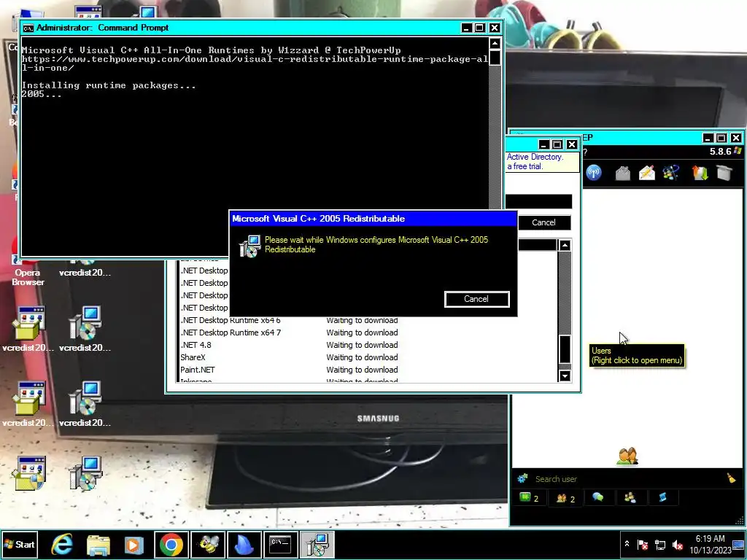Launch Internet Explorer from taskbar

pyautogui.click(x=62, y=545)
